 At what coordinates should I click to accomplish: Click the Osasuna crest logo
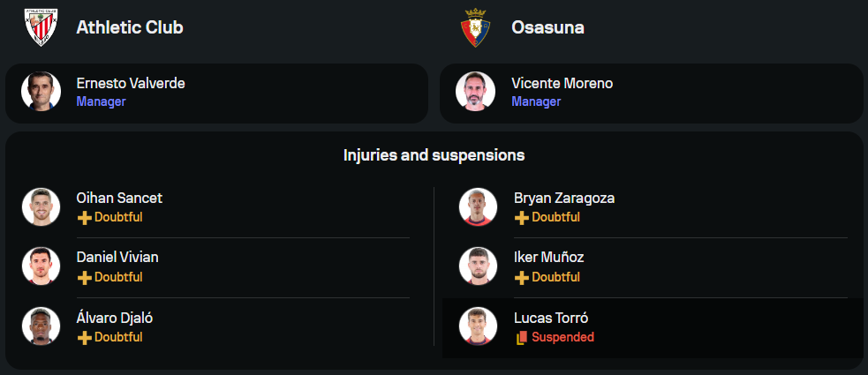point(476,27)
